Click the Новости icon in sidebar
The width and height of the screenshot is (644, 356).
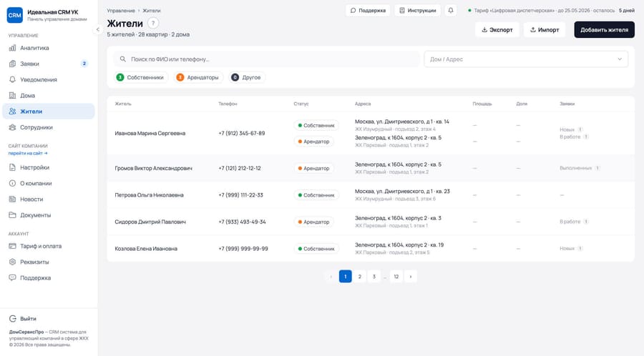12,199
